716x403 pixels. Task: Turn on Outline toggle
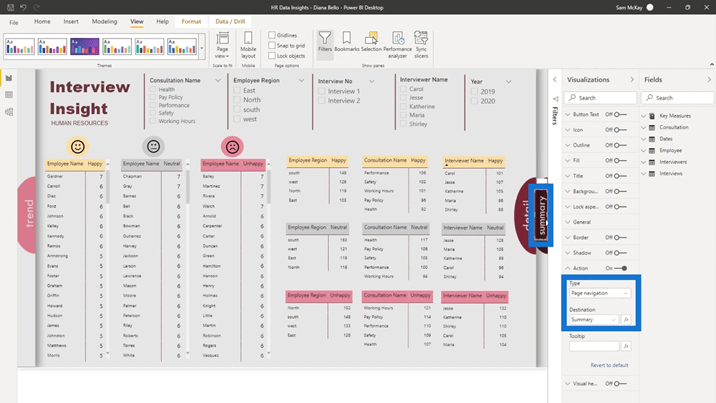click(x=620, y=145)
